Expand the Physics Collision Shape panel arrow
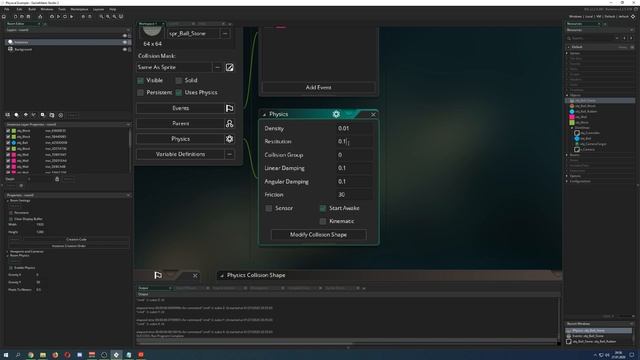Viewport: 640px width, 360px height. click(222, 276)
